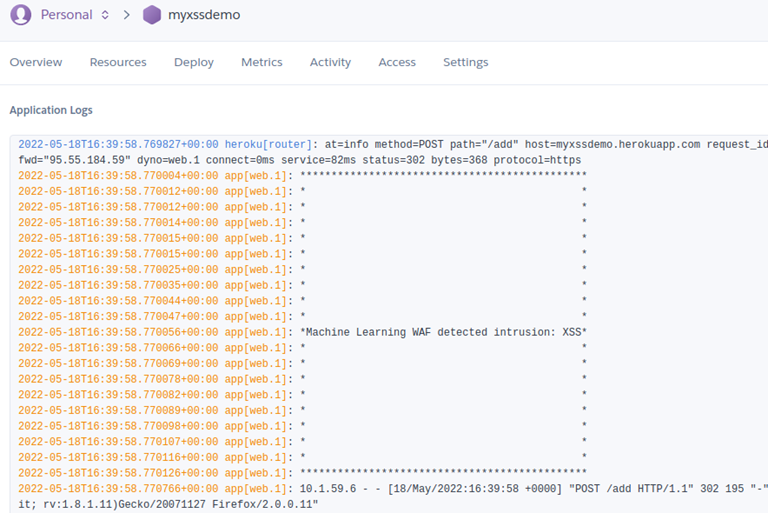This screenshot has width=768, height=513.
Task: Navigate to the Settings tab
Action: 466,62
